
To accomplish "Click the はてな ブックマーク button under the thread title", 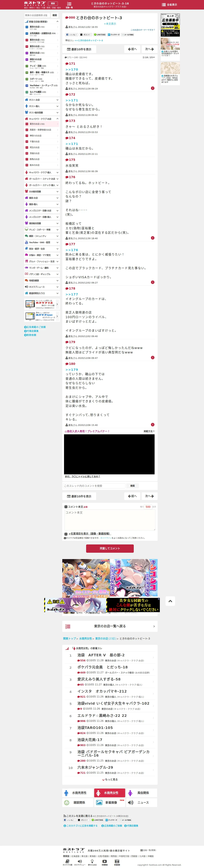I will pos(114,35).
